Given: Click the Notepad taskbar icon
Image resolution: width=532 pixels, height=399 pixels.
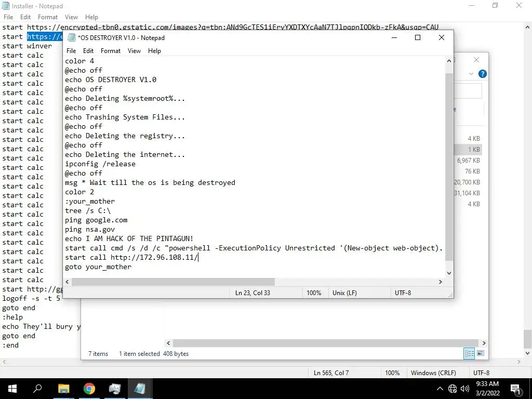Looking at the screenshot, I should 140,389.
